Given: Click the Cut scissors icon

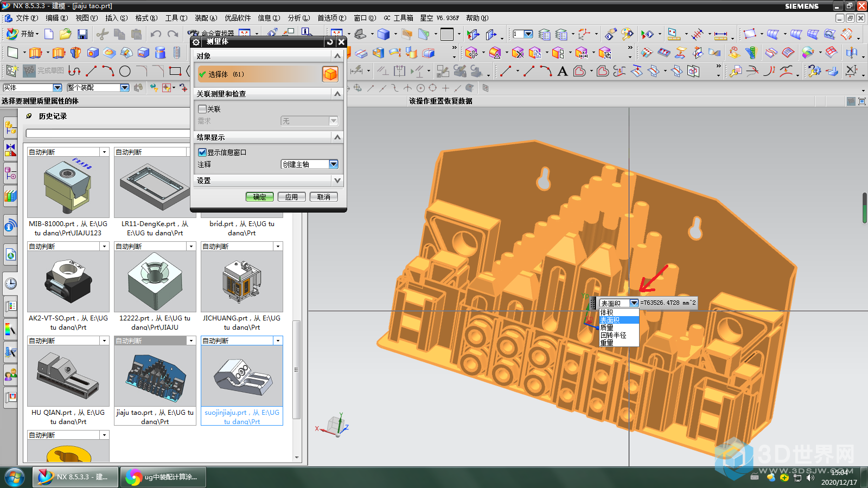Looking at the screenshot, I should (x=102, y=34).
